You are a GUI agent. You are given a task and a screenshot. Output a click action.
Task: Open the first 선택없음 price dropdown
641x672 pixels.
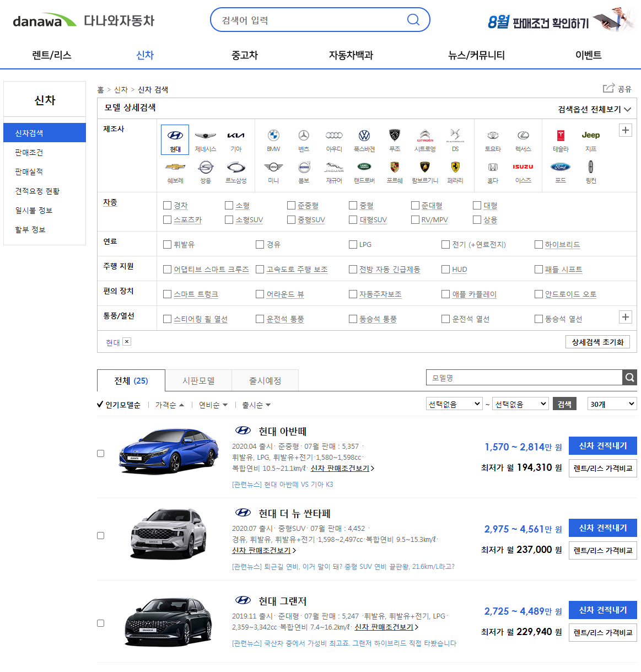pyautogui.click(x=455, y=404)
